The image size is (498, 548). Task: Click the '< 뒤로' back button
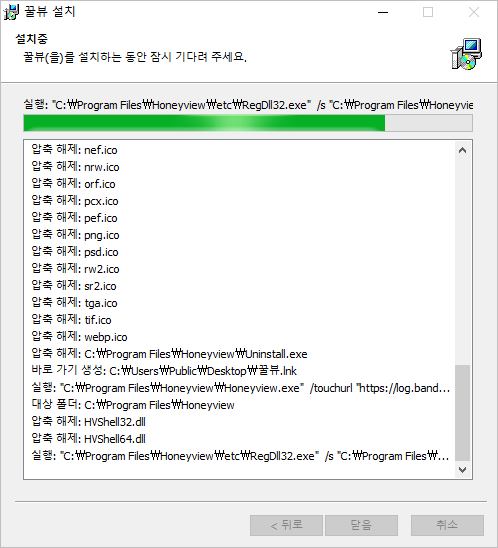coord(286,525)
